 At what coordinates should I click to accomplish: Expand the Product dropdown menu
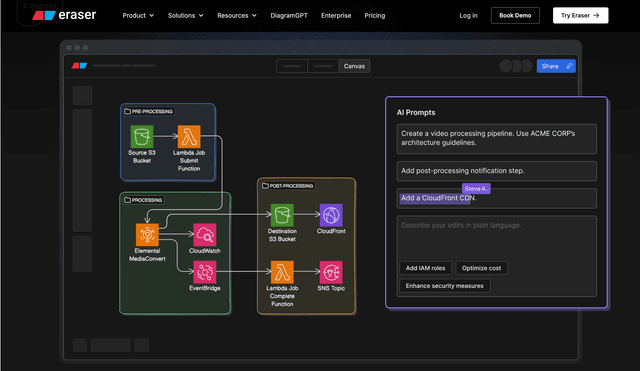138,16
